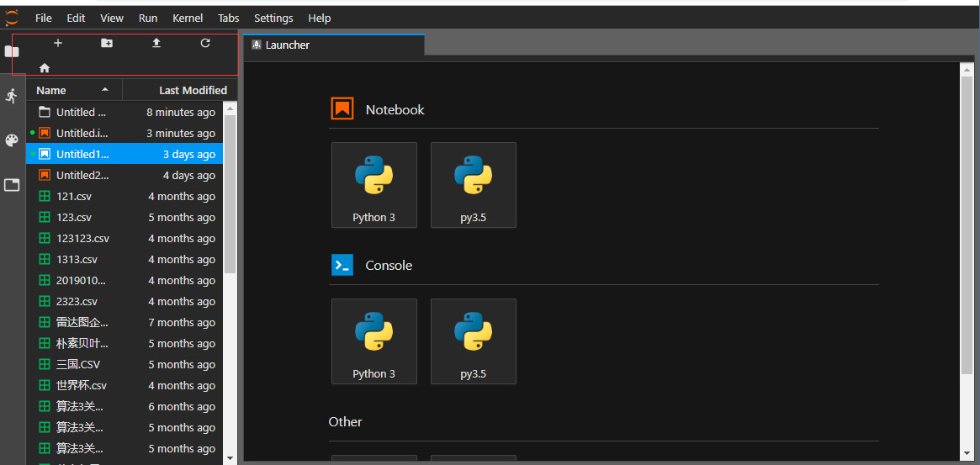
Task: Select the 三国.CSV file
Action: pyautogui.click(x=124, y=364)
